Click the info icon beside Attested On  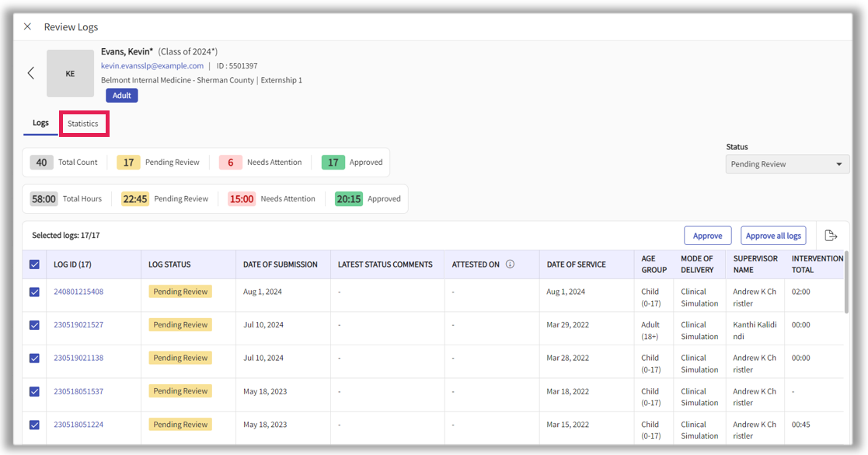click(x=510, y=264)
